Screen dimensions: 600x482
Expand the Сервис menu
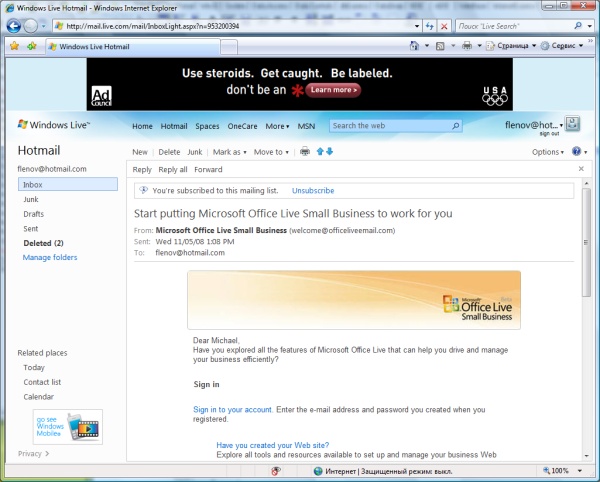[562, 46]
